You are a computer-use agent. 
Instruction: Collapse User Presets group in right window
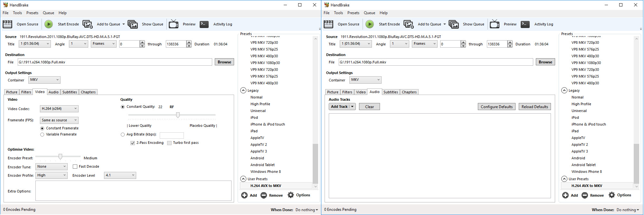click(564, 179)
